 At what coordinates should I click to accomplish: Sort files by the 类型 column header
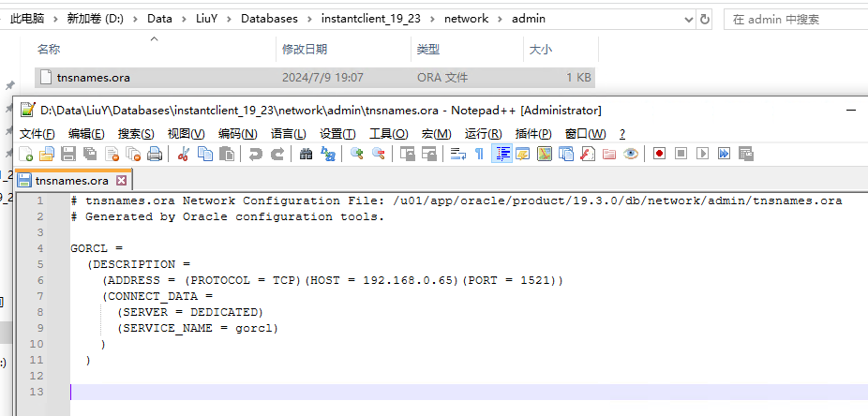pos(467,50)
